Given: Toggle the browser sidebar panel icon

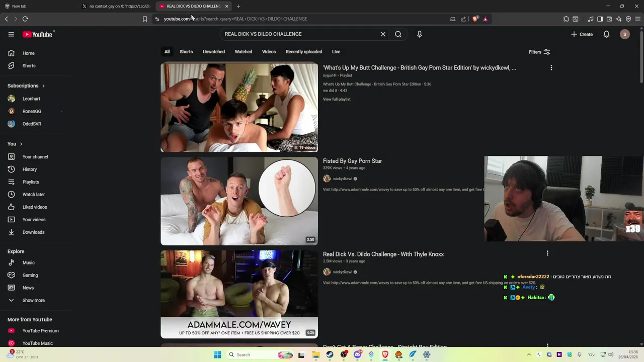Looking at the screenshot, I should 600,19.
